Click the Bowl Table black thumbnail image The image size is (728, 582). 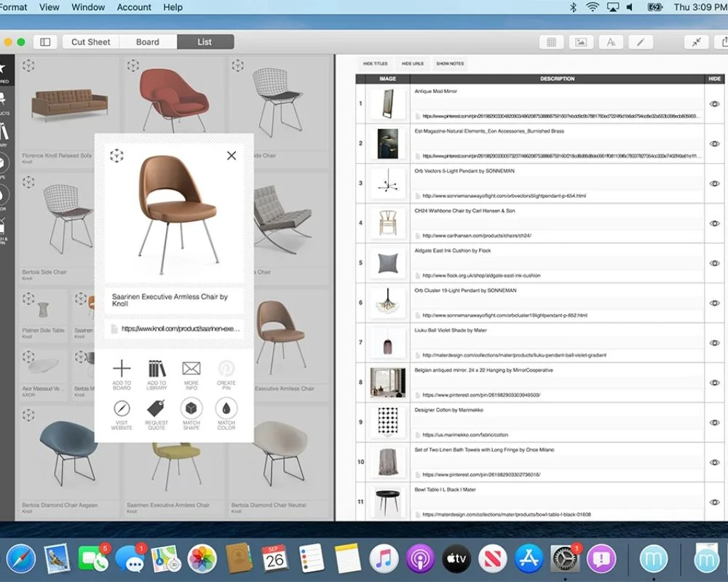tap(388, 502)
